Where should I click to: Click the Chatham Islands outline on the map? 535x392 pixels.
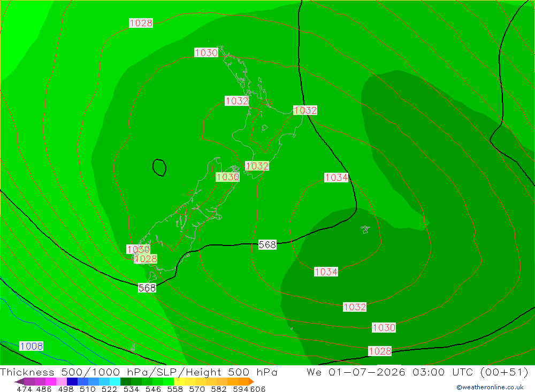[365, 229]
